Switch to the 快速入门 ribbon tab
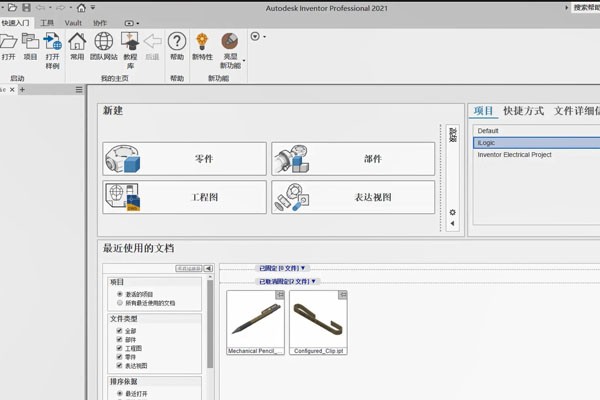 [x=15, y=23]
